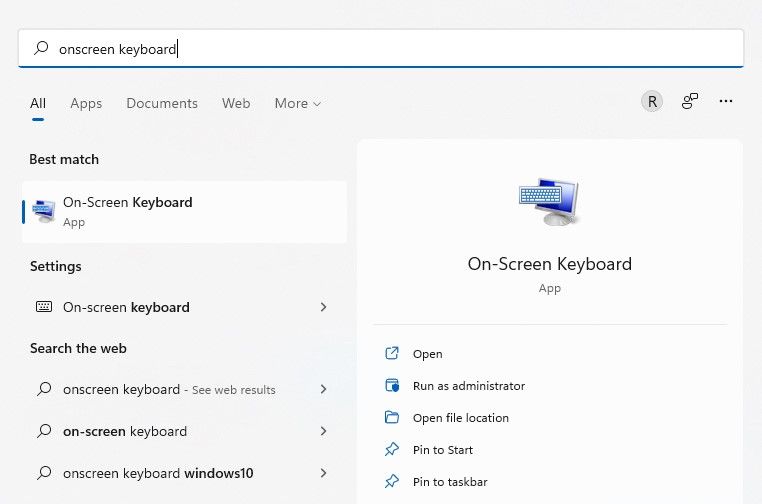This screenshot has height=504, width=762.
Task: Click the Pin to Start pin icon
Action: tap(392, 450)
